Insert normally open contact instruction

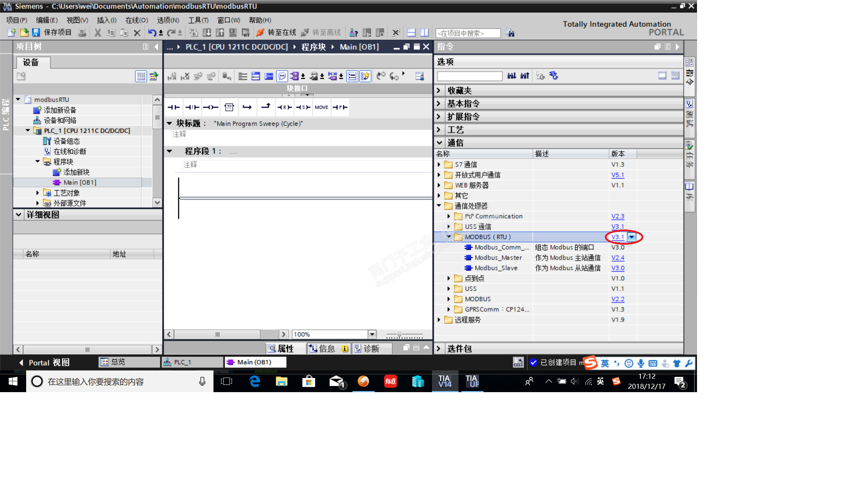click(x=174, y=107)
